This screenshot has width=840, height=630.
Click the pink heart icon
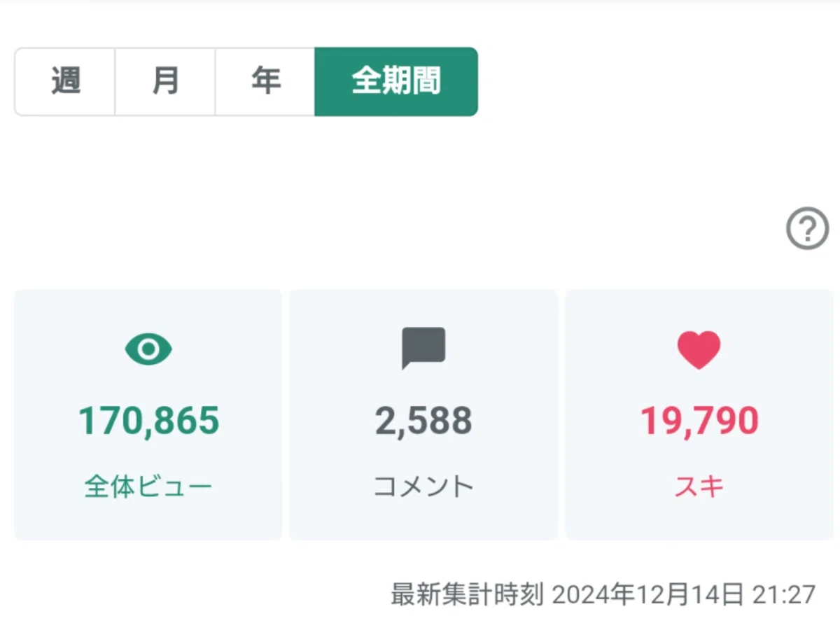[699, 349]
